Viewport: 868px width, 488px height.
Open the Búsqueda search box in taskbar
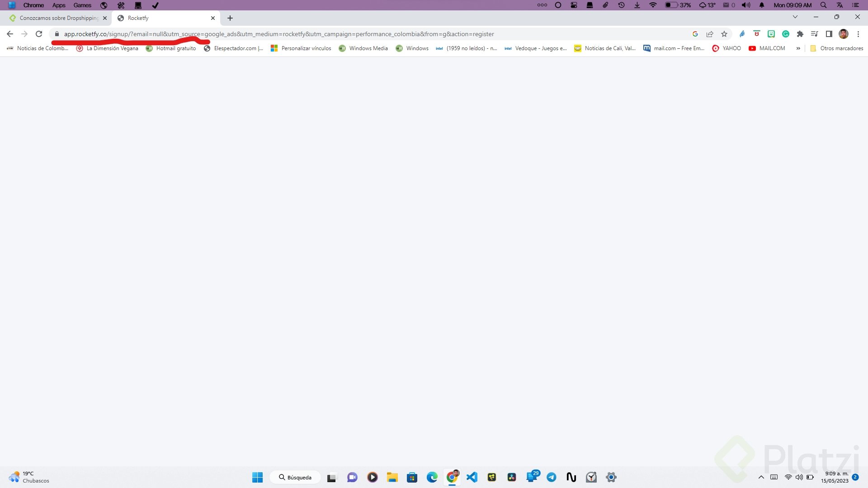[295, 477]
